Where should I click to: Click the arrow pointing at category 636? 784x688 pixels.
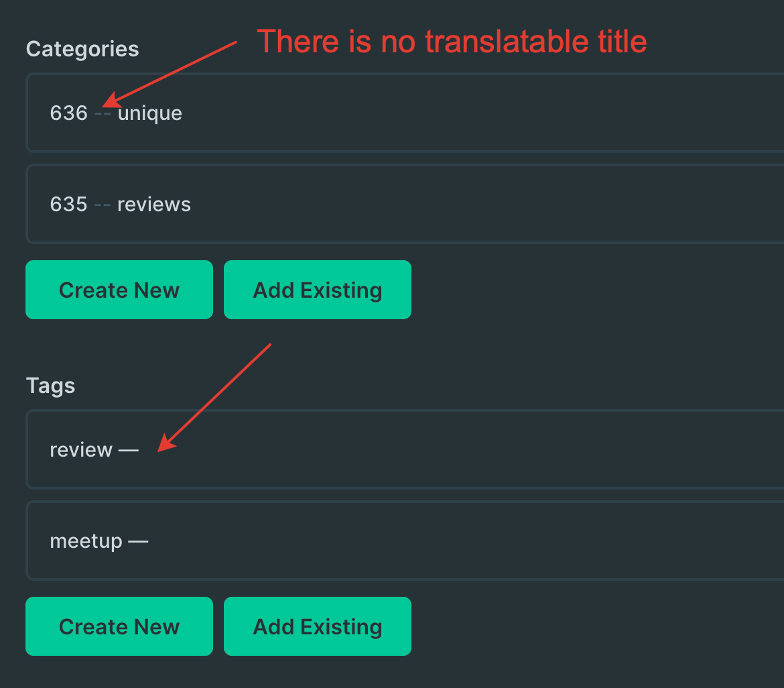click(x=168, y=74)
